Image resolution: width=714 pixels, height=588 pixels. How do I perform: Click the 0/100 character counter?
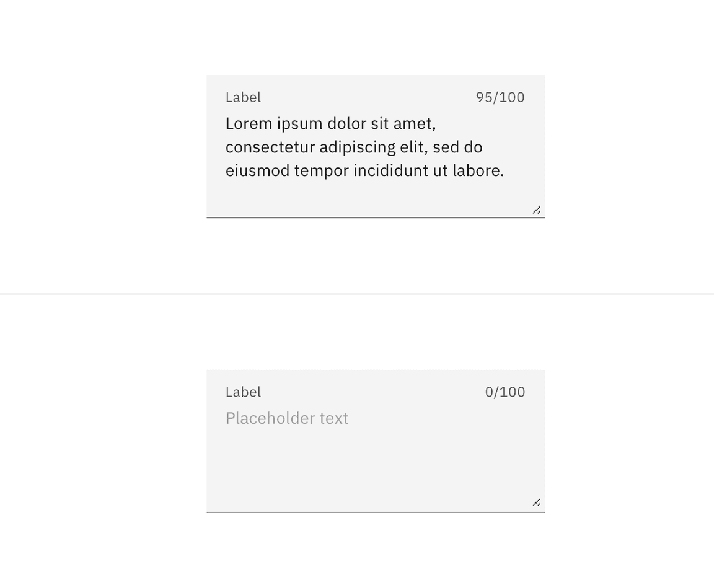[505, 392]
